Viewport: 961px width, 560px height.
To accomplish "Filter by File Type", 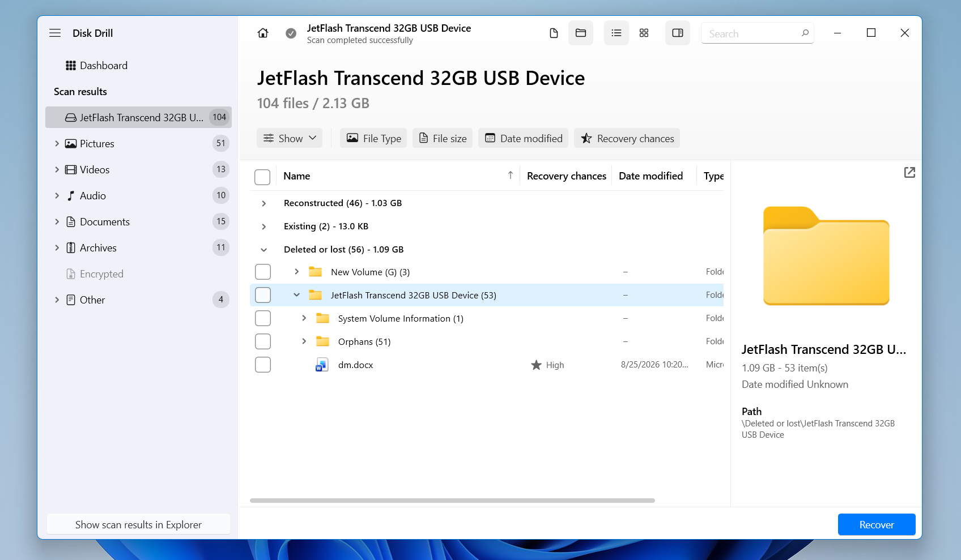I will 373,138.
